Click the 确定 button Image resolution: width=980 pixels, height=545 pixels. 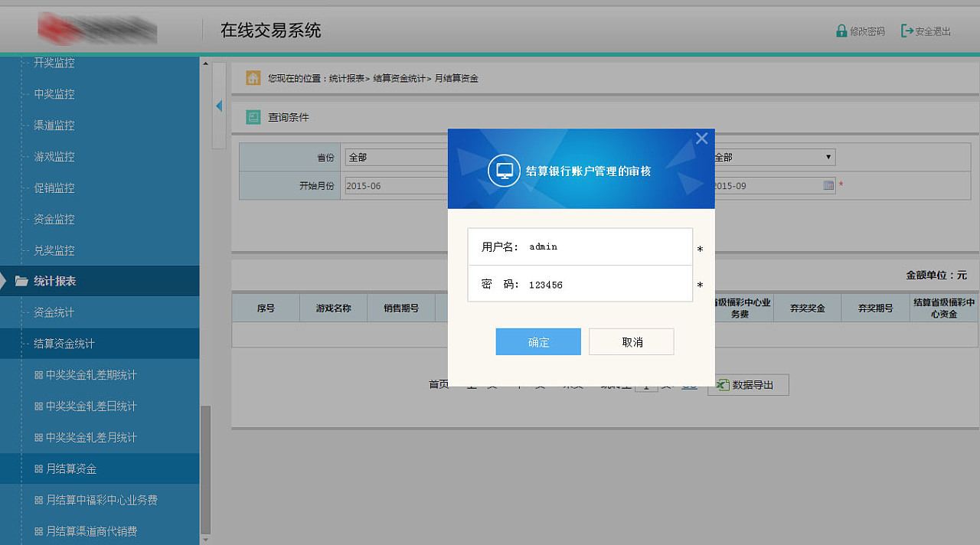(538, 342)
